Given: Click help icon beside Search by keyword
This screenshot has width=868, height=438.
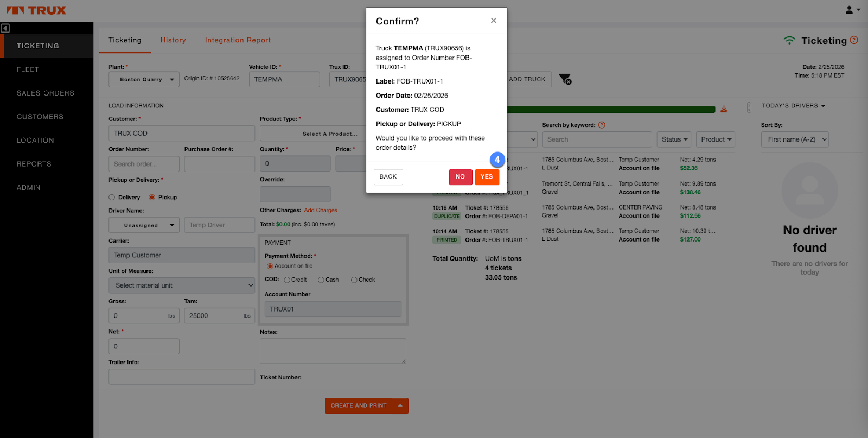Looking at the screenshot, I should [x=602, y=125].
